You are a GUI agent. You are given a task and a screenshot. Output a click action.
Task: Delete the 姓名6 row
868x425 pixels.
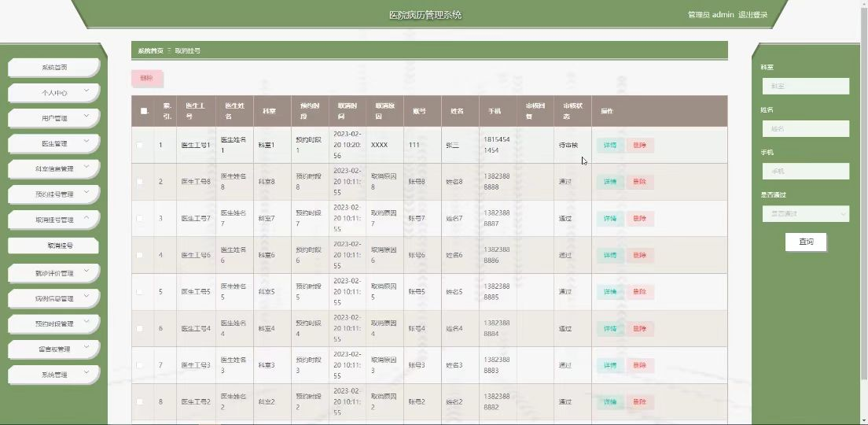point(640,255)
